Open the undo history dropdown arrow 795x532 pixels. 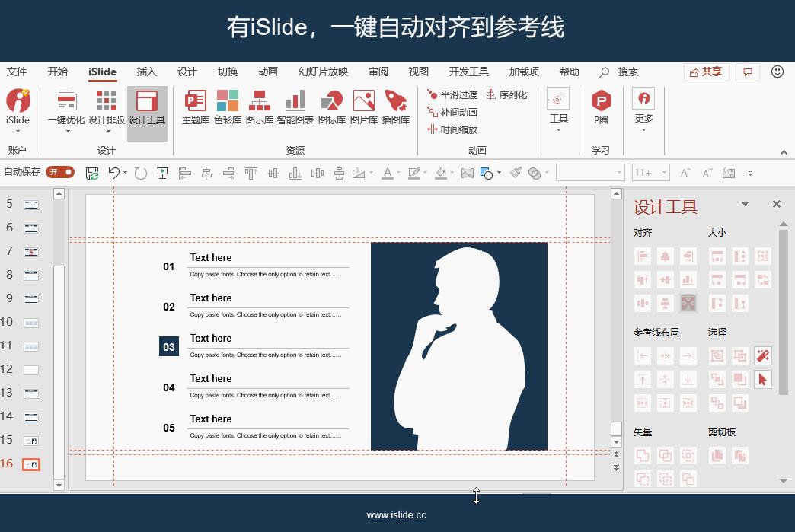click(x=125, y=173)
